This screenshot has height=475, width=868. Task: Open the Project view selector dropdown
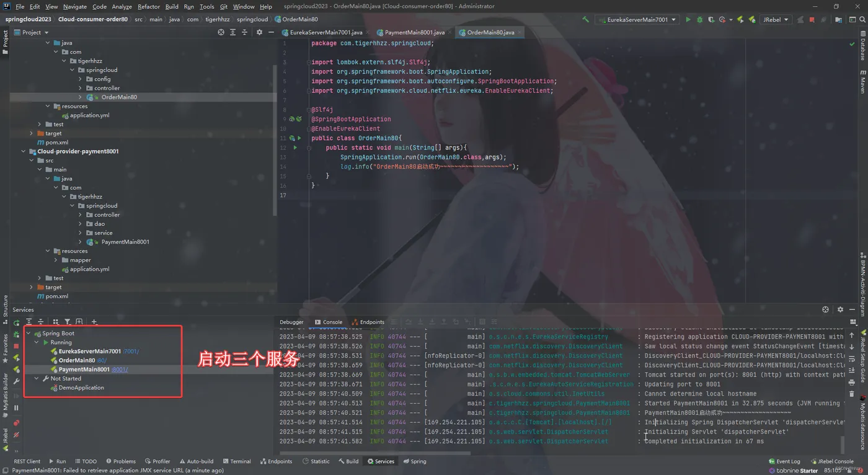click(x=32, y=32)
